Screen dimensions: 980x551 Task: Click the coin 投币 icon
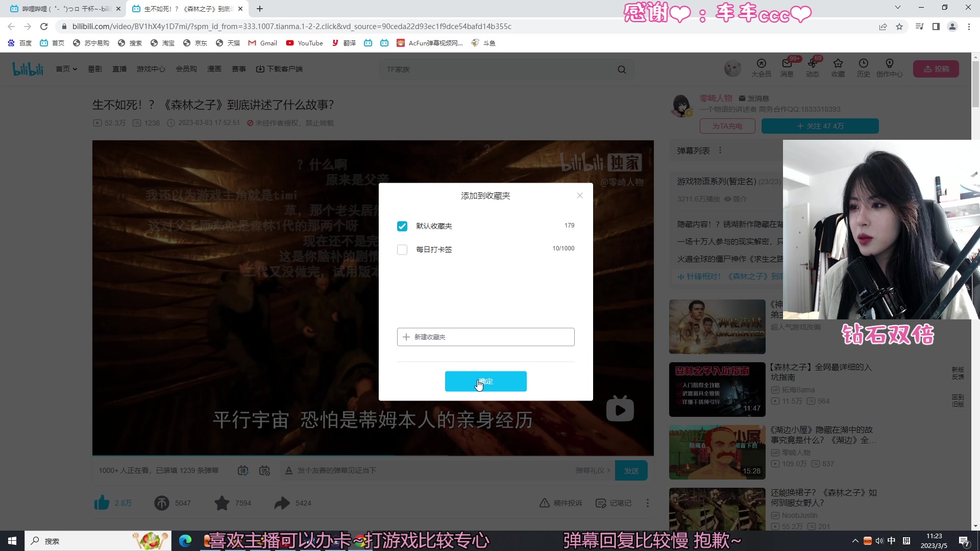point(162,503)
